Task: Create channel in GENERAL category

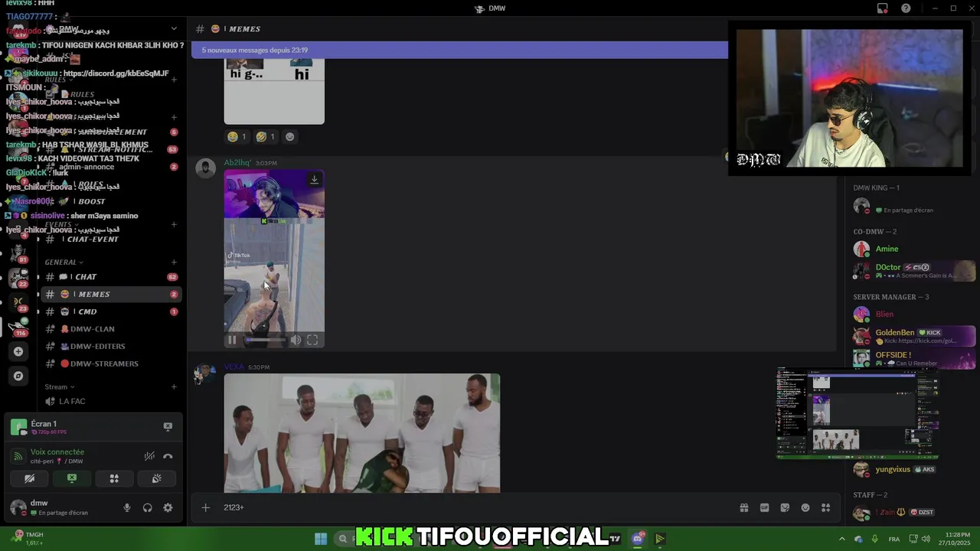Action: (174, 262)
